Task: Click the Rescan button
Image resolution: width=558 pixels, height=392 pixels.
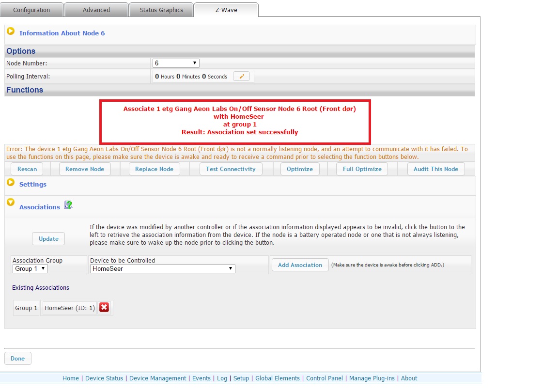Action: (x=27, y=169)
